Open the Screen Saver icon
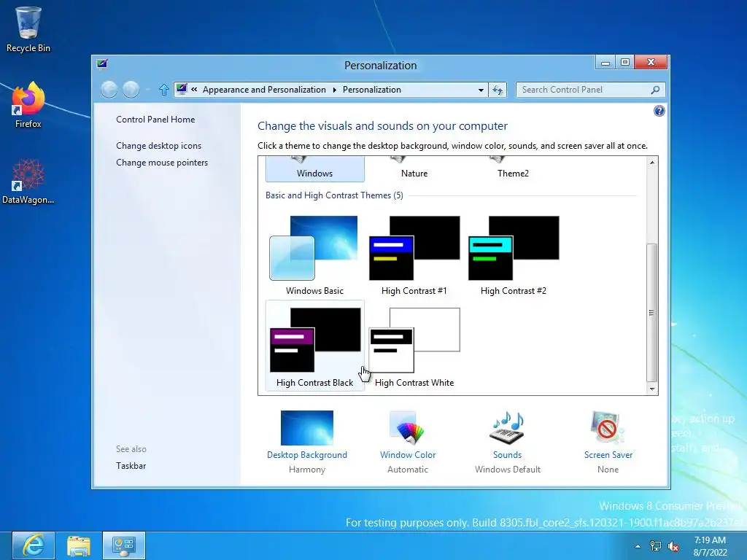The height and width of the screenshot is (560, 747). tap(608, 427)
